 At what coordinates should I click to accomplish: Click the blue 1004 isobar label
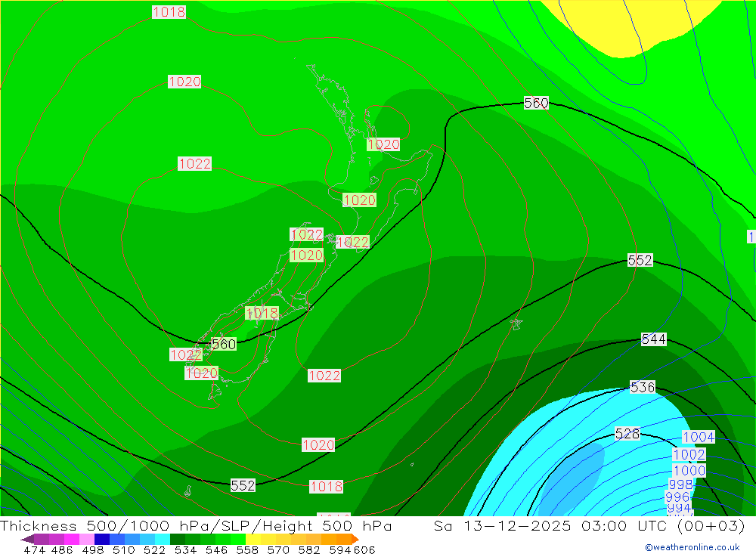(699, 438)
